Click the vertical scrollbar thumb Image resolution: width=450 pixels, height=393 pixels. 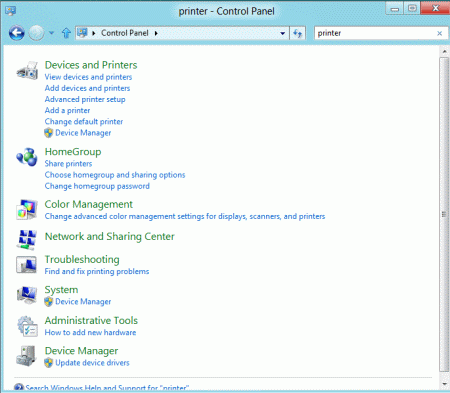coord(444,214)
